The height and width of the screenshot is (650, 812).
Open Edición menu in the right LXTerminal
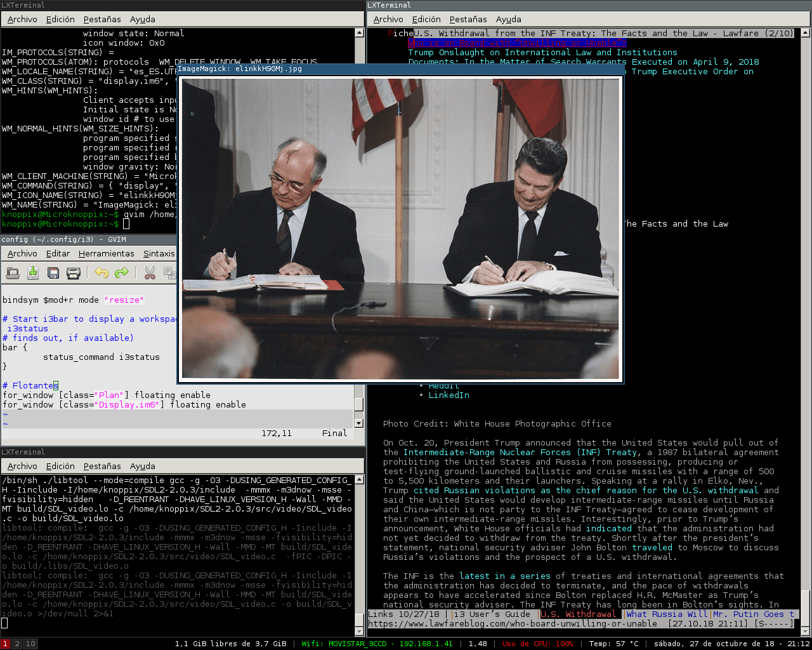coord(426,20)
